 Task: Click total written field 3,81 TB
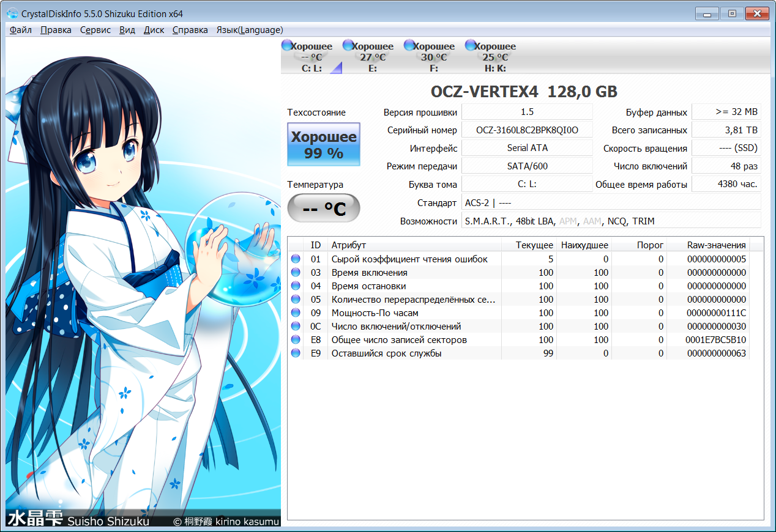tap(726, 130)
